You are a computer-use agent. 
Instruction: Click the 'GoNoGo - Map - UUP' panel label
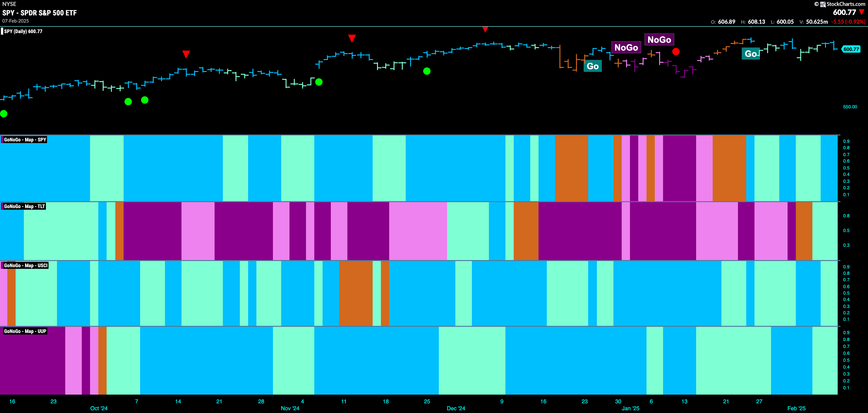(x=25, y=331)
